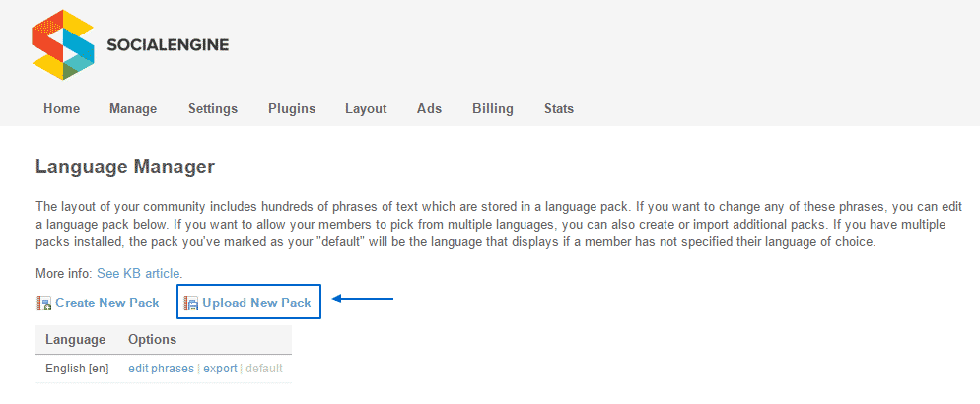Screen dimensions: 980x404
Task: Click the SocialEngine logo icon
Action: (x=63, y=44)
